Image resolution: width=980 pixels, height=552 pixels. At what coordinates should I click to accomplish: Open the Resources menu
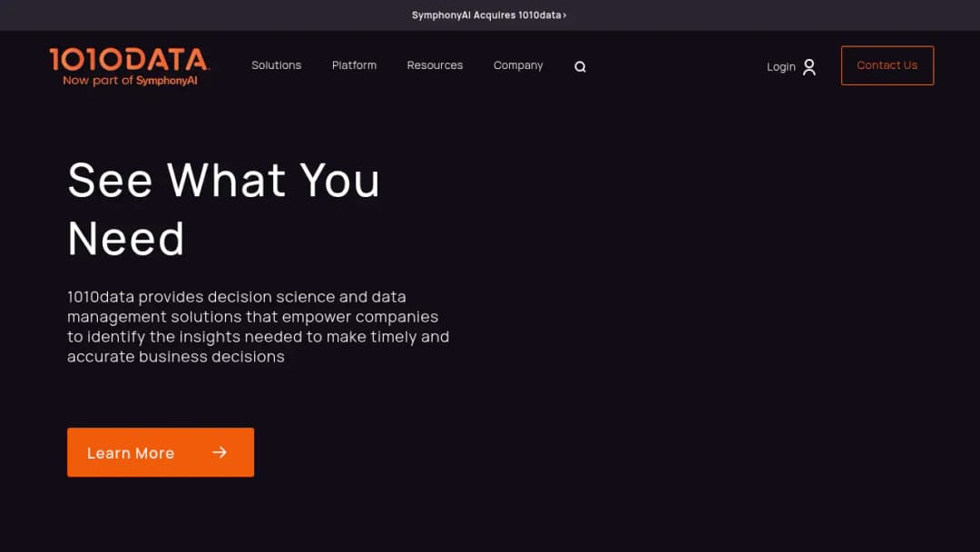(435, 65)
